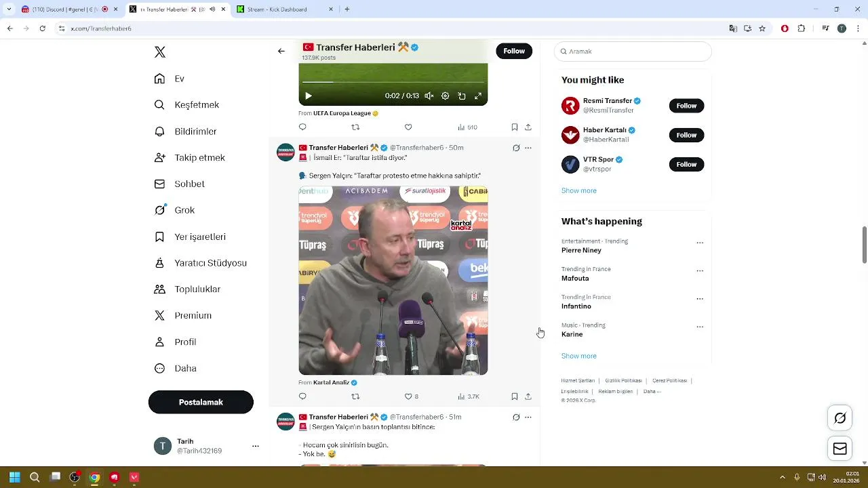The width and height of the screenshot is (868, 488).
Task: Click the X logo in sidebar
Action: (160, 52)
